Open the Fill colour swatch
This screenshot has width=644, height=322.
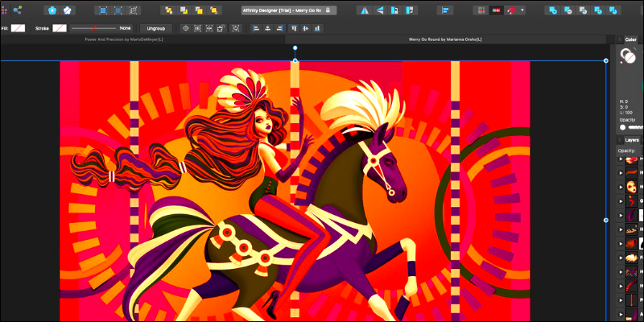point(18,28)
